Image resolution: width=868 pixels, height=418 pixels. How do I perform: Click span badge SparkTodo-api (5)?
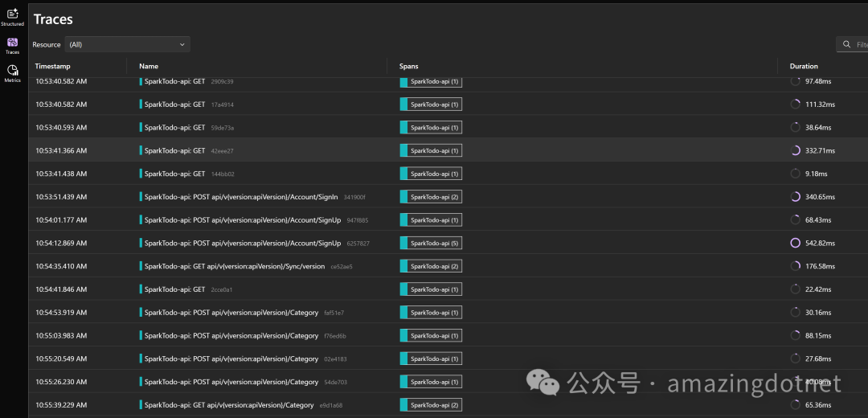click(x=431, y=243)
